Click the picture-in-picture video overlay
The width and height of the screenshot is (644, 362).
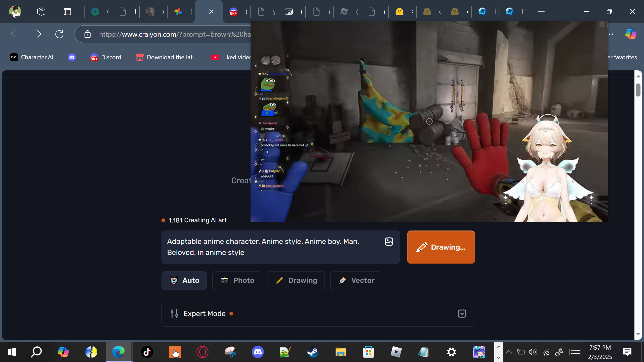tap(429, 121)
